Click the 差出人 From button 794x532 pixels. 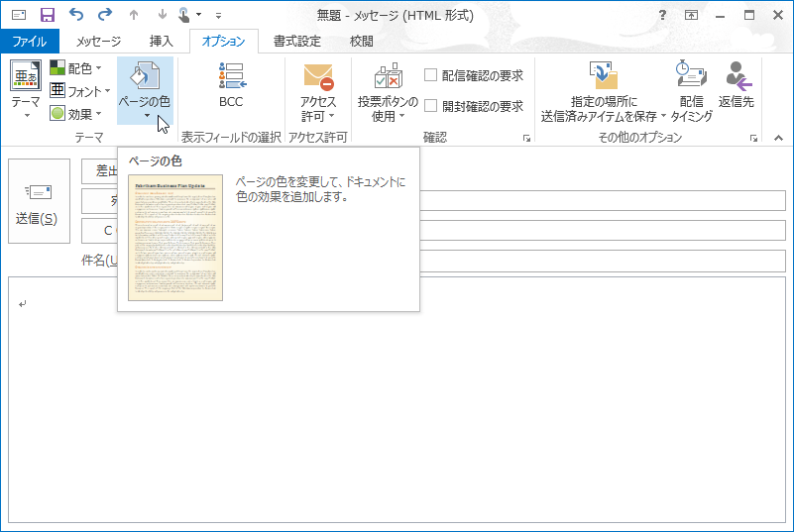click(x=100, y=171)
